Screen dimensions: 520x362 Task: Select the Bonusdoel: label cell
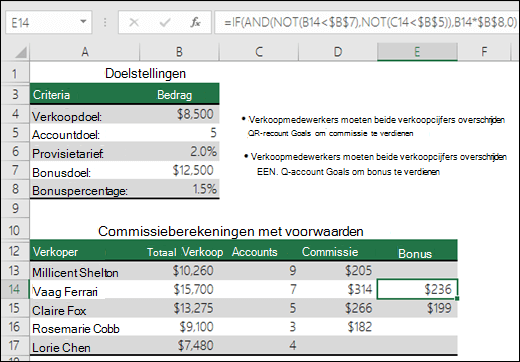85,170
